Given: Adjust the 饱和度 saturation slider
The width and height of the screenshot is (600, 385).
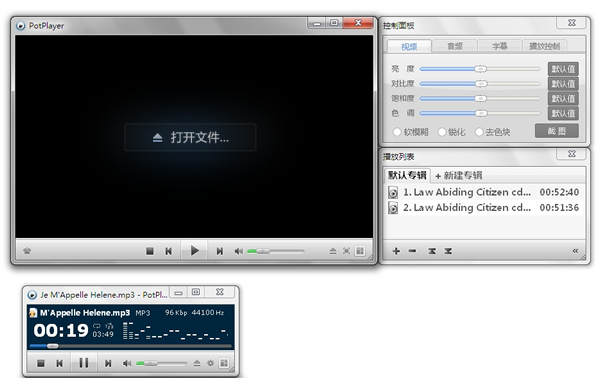Looking at the screenshot, I should [x=480, y=98].
